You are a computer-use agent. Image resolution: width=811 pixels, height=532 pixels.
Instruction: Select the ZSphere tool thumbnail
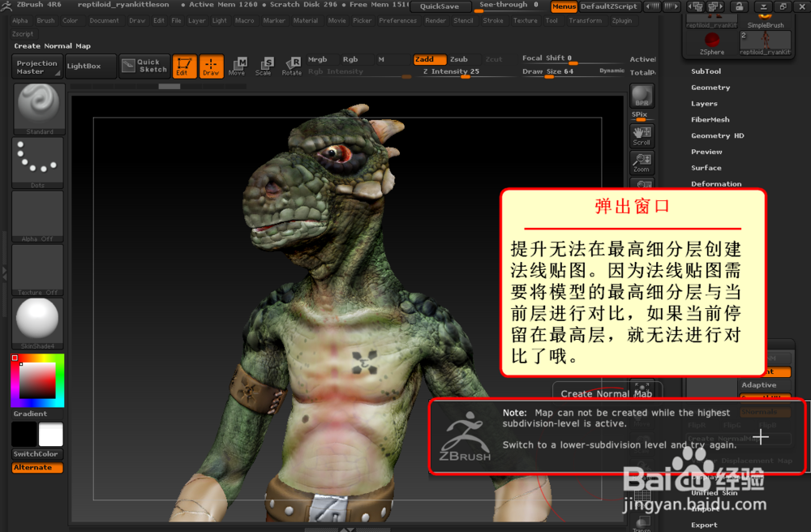[712, 42]
